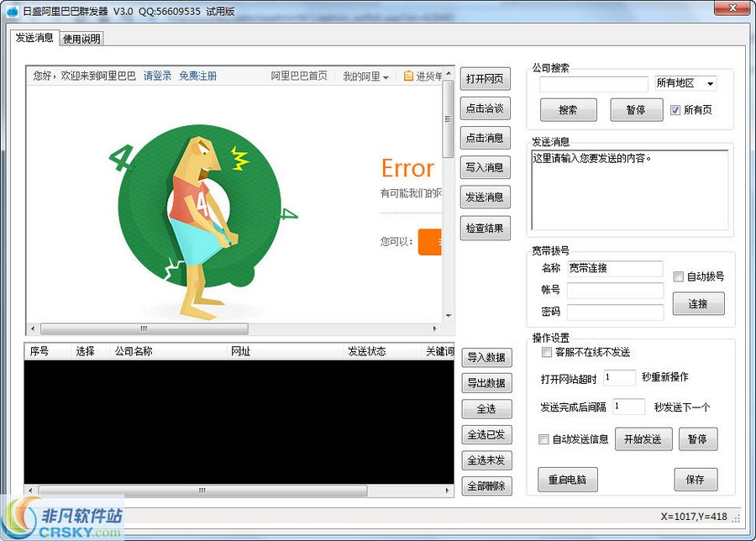
Task: Click 导入数据 to import data
Action: (486, 357)
